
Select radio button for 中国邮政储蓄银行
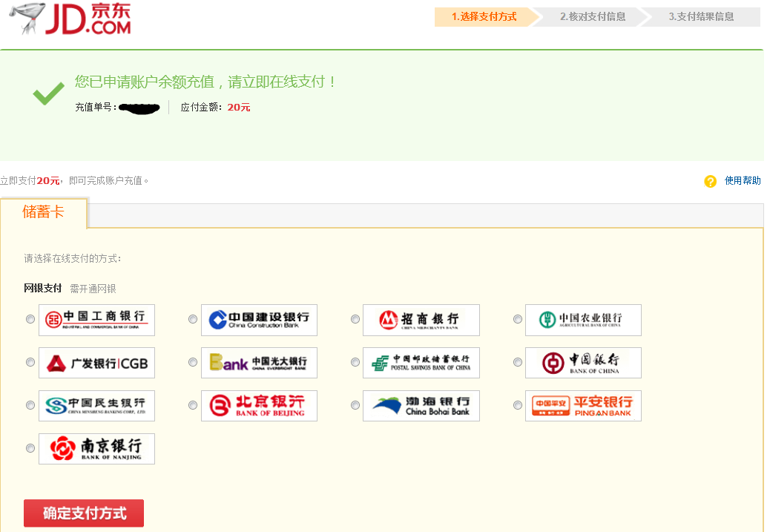pyautogui.click(x=355, y=362)
